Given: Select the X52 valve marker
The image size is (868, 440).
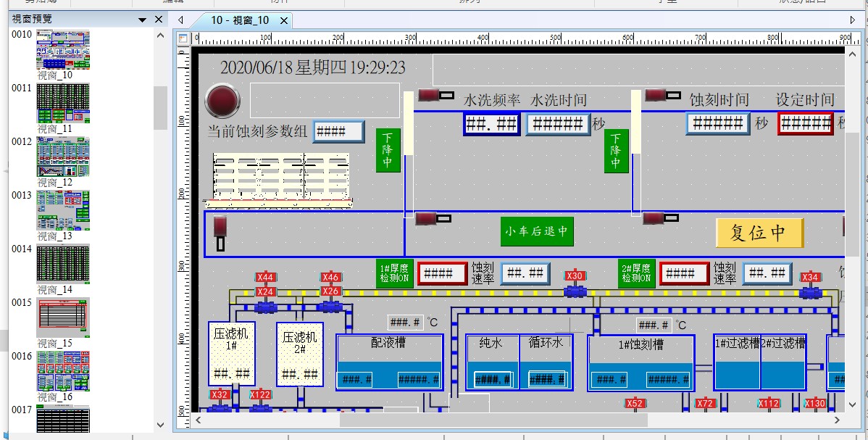Looking at the screenshot, I should [635, 404].
